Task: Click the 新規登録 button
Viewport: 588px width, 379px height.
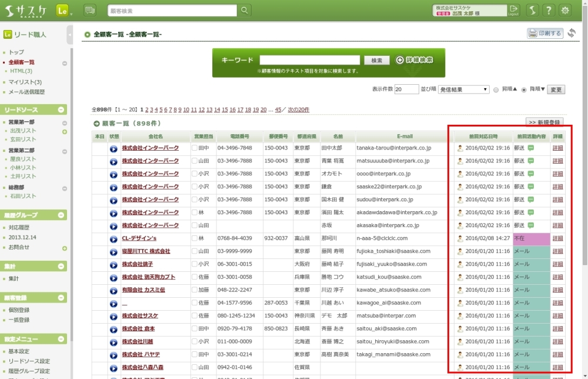Action: click(x=543, y=122)
